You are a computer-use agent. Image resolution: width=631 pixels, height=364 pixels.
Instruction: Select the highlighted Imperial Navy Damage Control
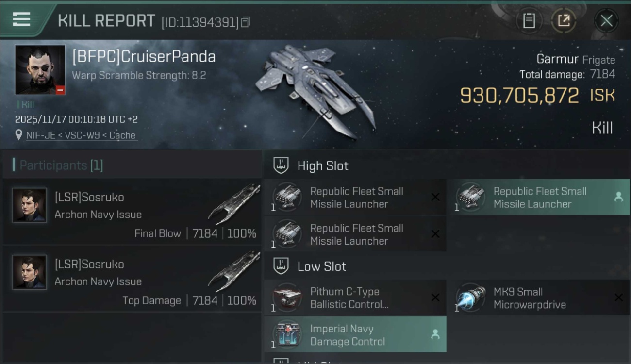pos(355,334)
